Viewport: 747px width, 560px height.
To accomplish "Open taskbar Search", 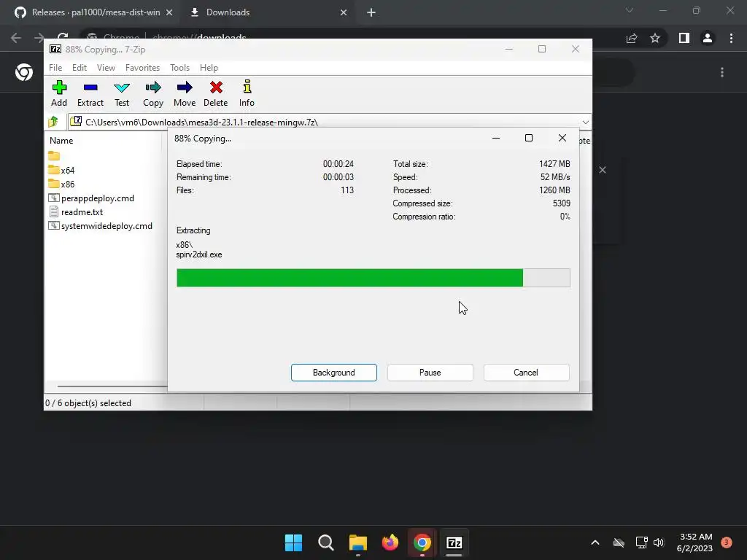I will tap(326, 542).
